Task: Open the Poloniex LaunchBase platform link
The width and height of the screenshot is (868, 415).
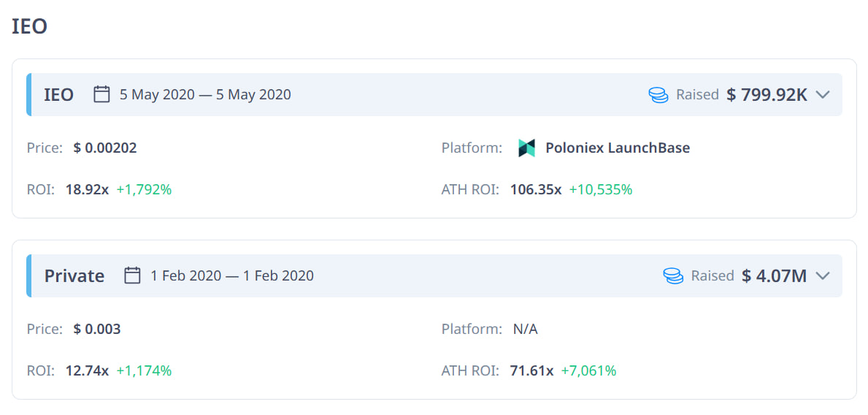Action: tap(617, 148)
